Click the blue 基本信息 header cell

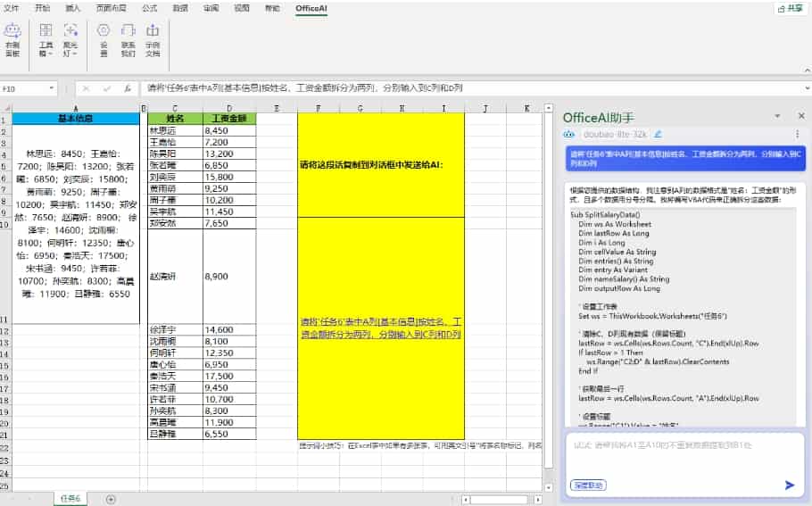[76, 119]
